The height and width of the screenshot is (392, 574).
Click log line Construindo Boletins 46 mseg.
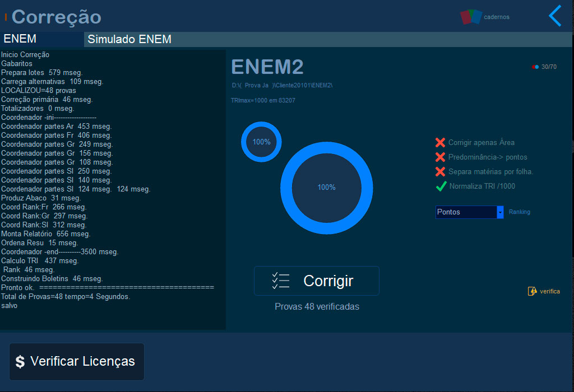coord(52,279)
